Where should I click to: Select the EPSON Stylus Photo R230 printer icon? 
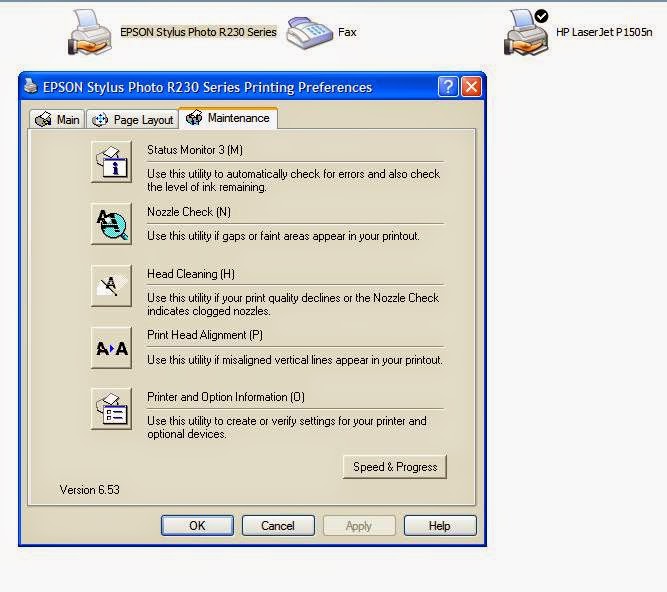90,33
